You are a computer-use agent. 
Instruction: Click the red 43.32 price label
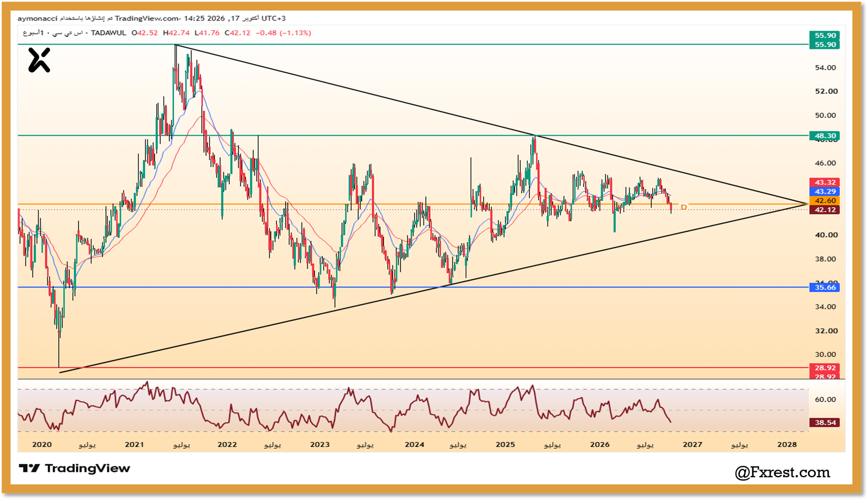[825, 182]
